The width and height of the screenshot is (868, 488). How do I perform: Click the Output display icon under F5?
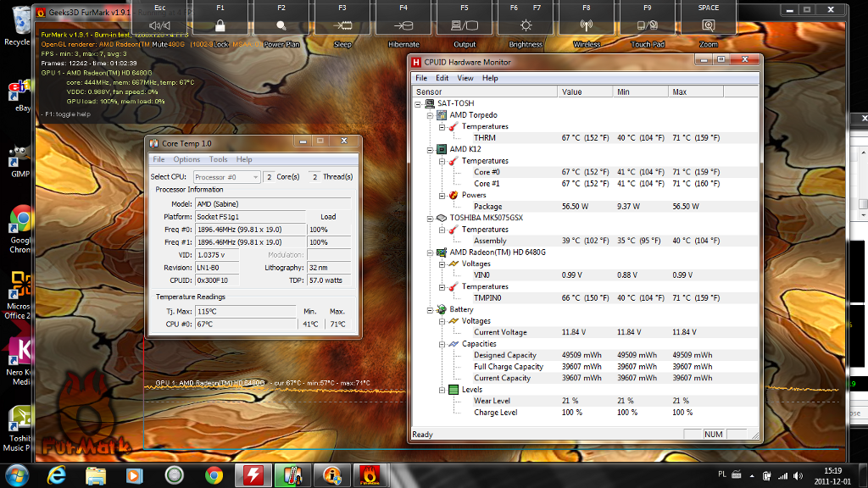pos(464,25)
